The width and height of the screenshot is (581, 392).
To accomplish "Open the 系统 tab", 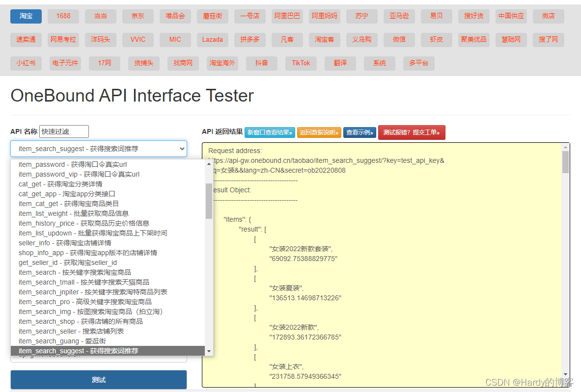I will tap(380, 63).
